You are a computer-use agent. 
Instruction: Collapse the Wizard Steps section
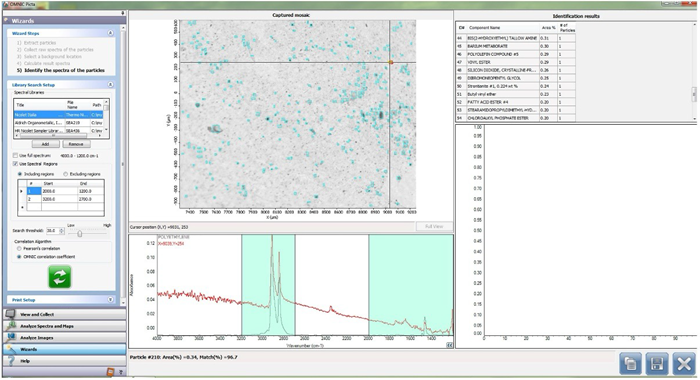(x=111, y=33)
